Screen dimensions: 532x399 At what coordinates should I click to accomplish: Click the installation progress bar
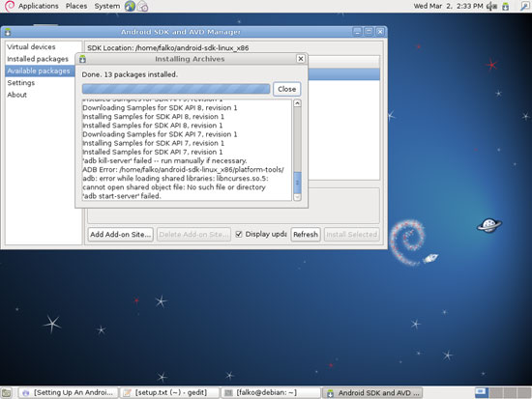176,89
